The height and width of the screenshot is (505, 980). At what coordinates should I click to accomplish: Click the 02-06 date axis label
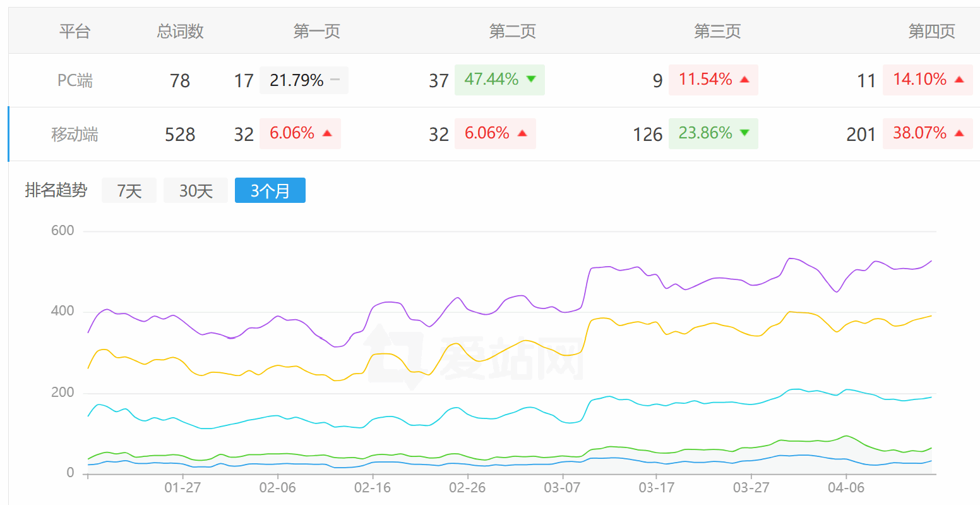(x=277, y=488)
